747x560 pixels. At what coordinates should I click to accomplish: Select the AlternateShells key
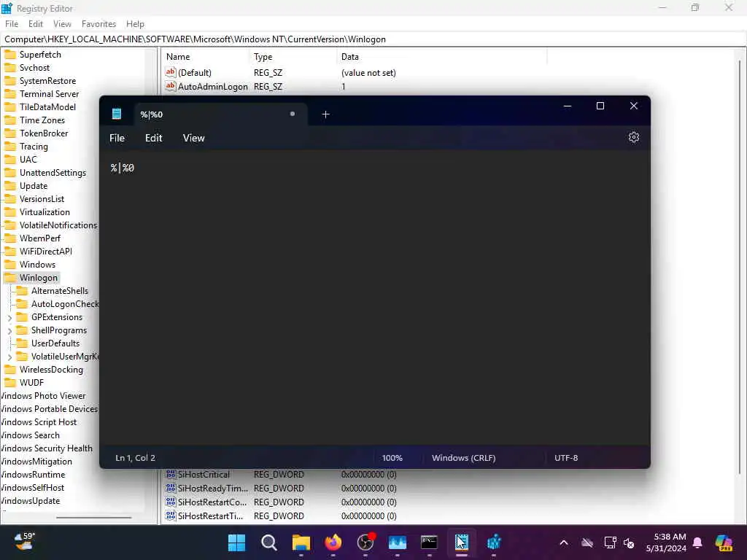click(x=60, y=291)
